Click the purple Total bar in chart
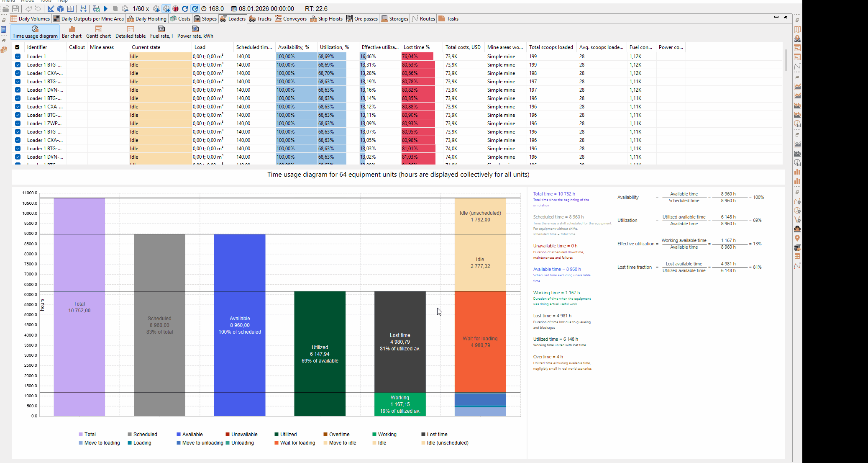The image size is (868, 463). [79, 307]
